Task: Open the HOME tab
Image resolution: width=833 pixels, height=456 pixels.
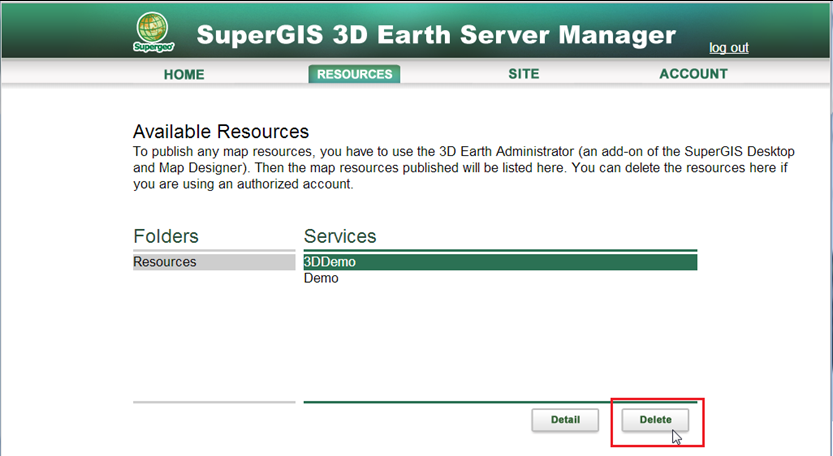Action: 184,74
